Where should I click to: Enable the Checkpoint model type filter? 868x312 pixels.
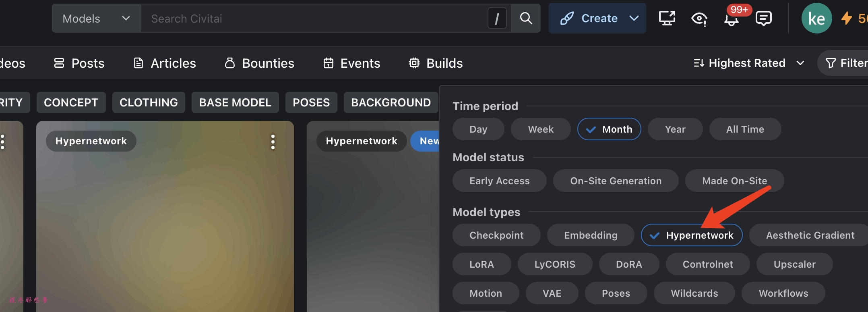tap(496, 235)
